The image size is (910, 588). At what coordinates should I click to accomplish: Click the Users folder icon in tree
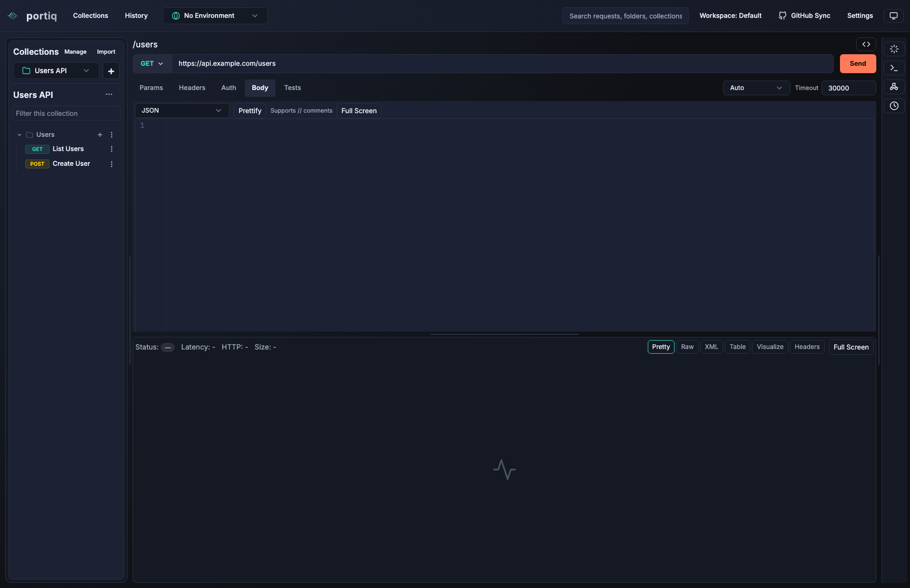[x=29, y=135]
